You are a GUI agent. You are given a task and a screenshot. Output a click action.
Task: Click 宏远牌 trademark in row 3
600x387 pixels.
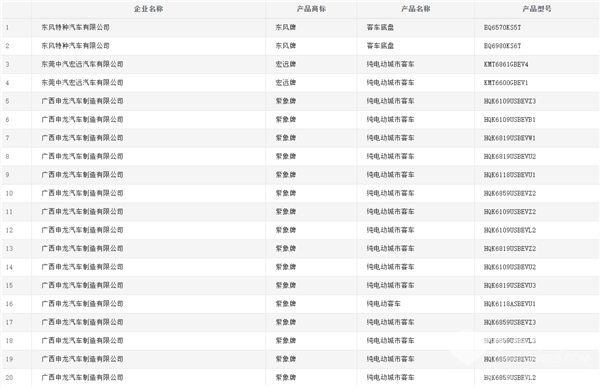coord(286,64)
